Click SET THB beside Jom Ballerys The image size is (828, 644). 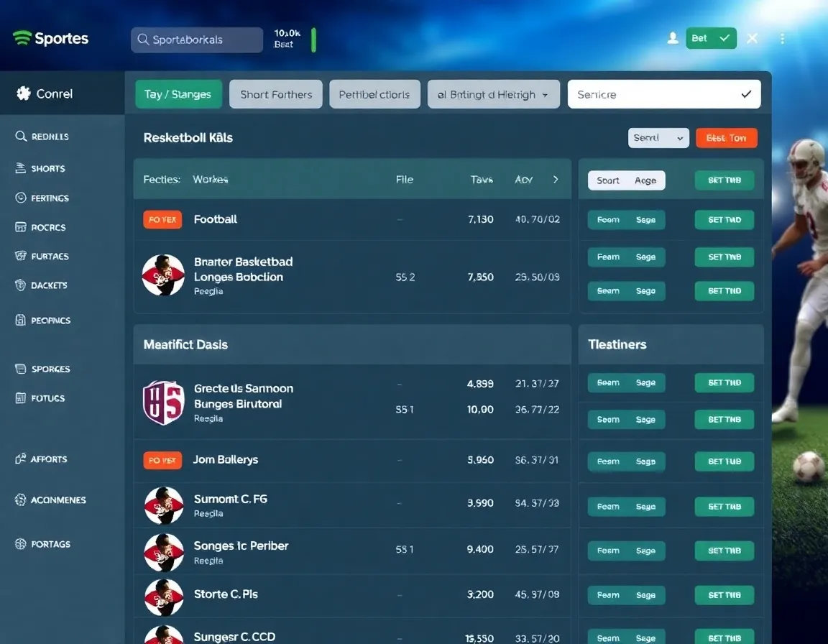tap(724, 461)
